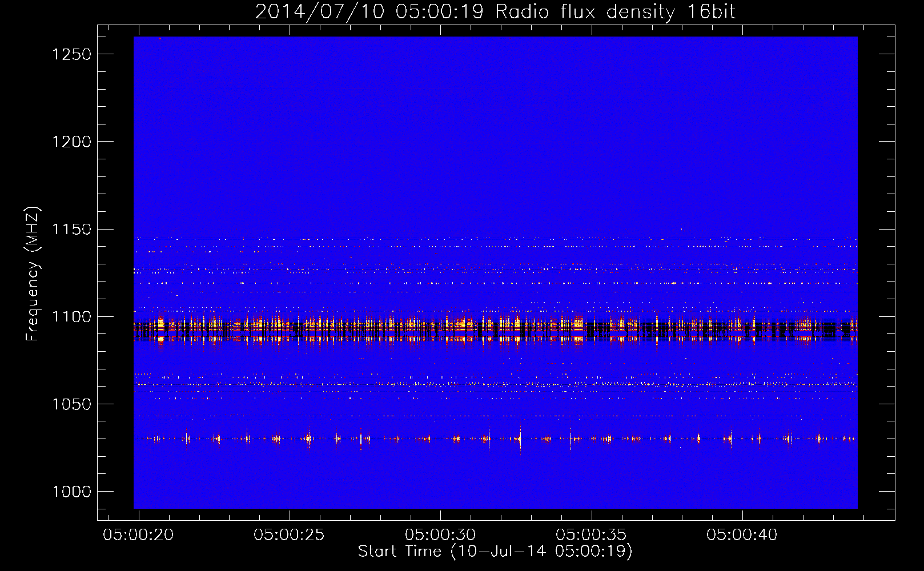
Task: Click the 05:00:40 time tick label
Action: 742,535
